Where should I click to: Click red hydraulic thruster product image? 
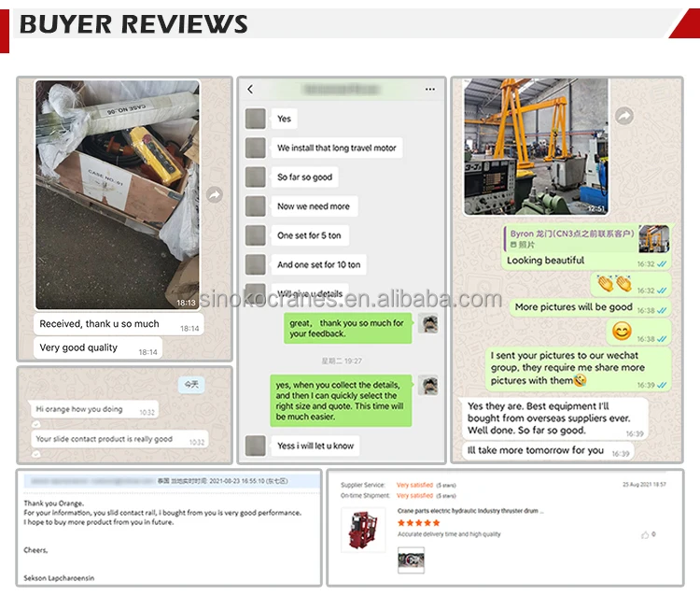[363, 531]
